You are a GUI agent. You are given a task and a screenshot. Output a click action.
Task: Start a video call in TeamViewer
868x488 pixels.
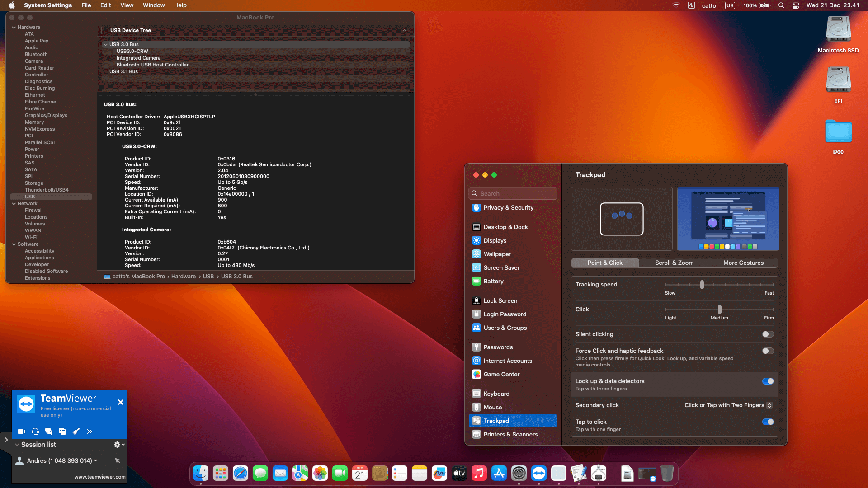21,432
